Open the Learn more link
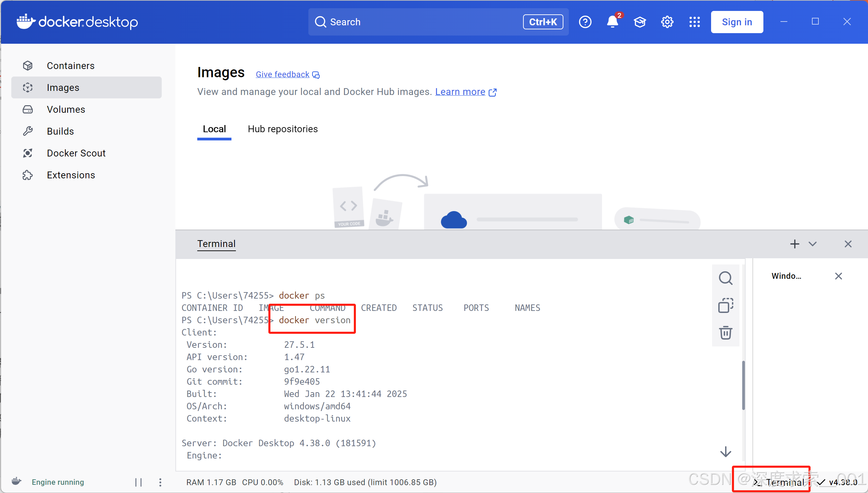The height and width of the screenshot is (493, 868). [x=460, y=92]
